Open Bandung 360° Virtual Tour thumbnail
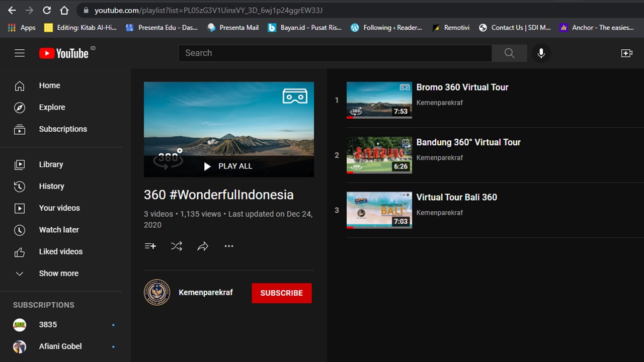 pyautogui.click(x=379, y=155)
